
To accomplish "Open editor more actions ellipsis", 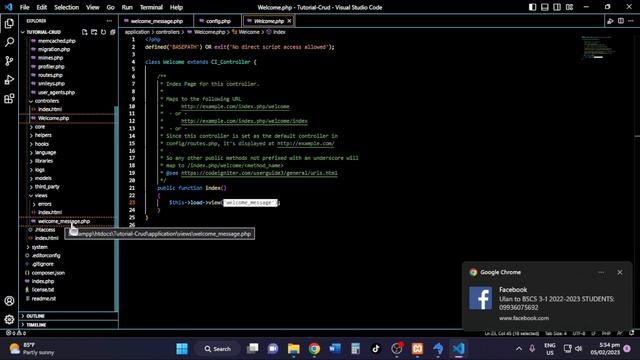I will pos(631,21).
